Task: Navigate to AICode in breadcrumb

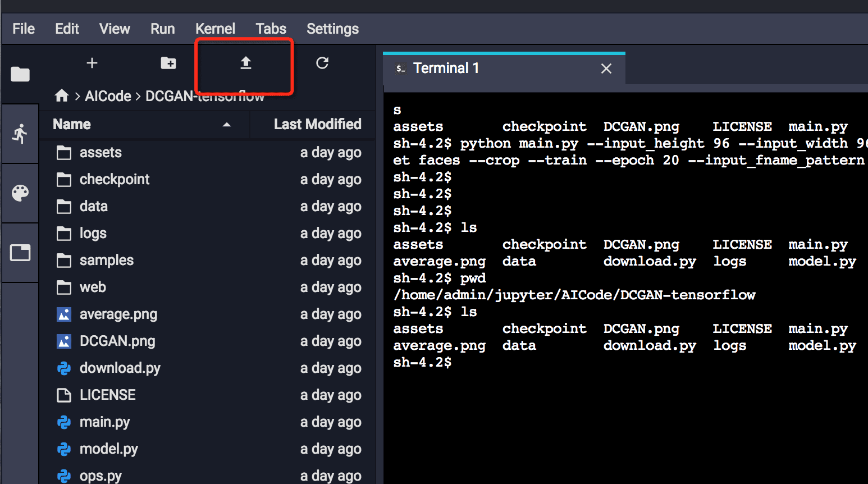Action: [x=108, y=96]
